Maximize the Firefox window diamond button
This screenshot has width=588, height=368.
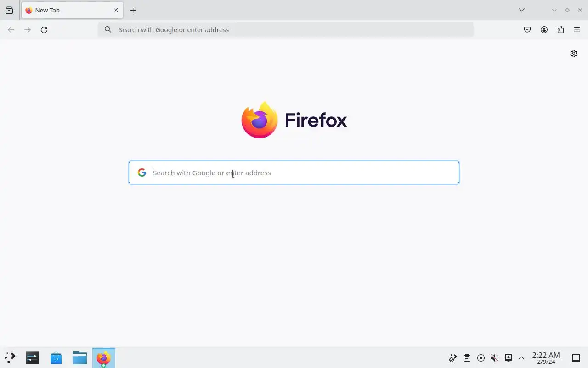(x=567, y=10)
